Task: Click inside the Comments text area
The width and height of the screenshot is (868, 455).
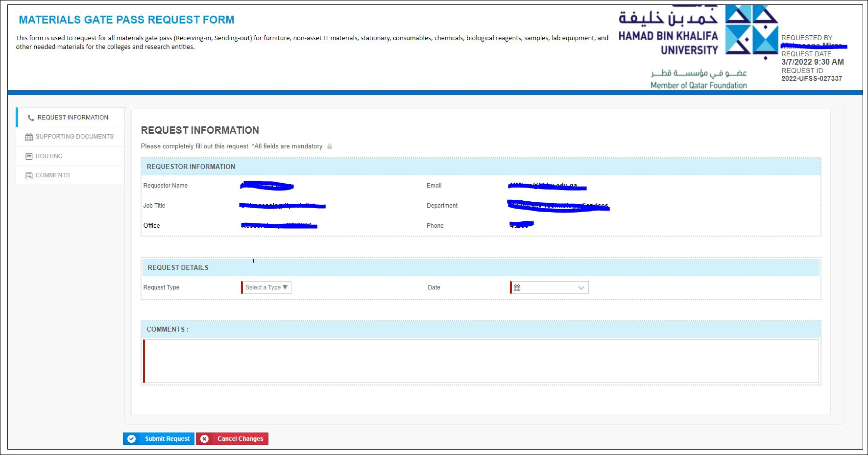Action: click(x=481, y=361)
